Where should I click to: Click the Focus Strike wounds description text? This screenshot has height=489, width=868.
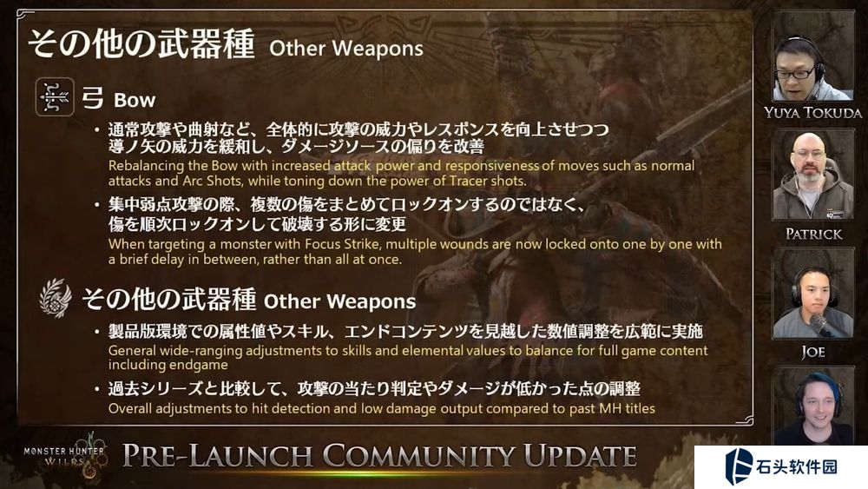[x=415, y=251]
